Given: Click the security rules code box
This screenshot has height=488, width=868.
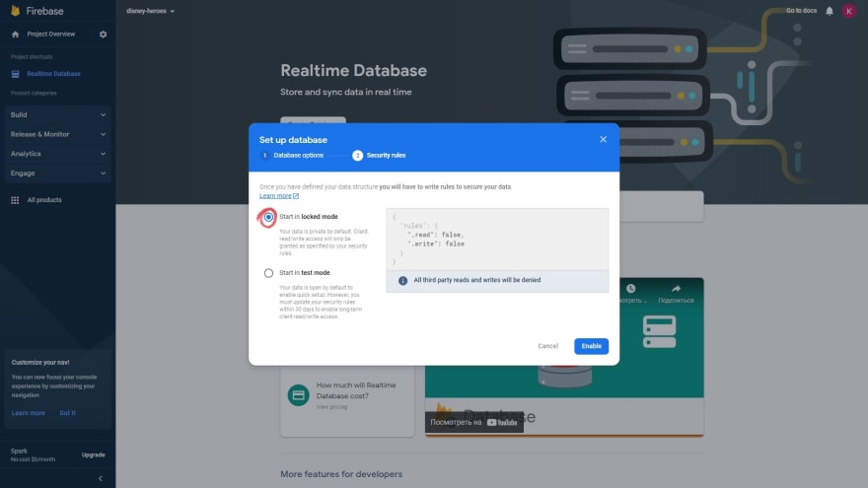Looking at the screenshot, I should (497, 240).
